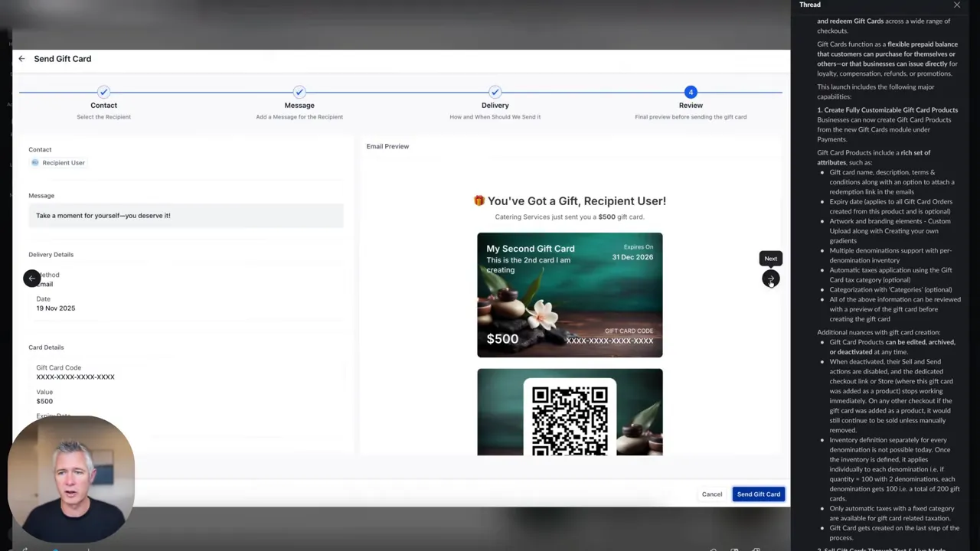Click the gift message text field

186,215
